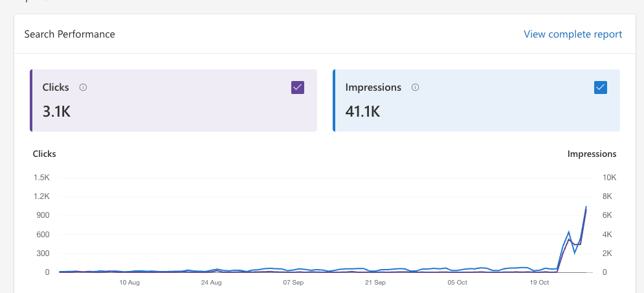Image resolution: width=644 pixels, height=293 pixels.
Task: Toggle the blue Impressions checkbox
Action: (600, 87)
